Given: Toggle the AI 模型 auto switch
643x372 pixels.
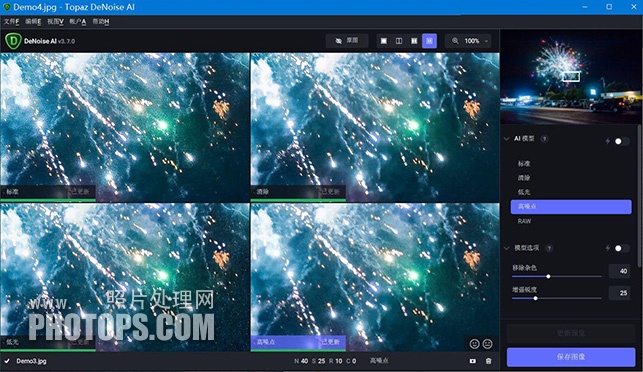Looking at the screenshot, I should 622,141.
